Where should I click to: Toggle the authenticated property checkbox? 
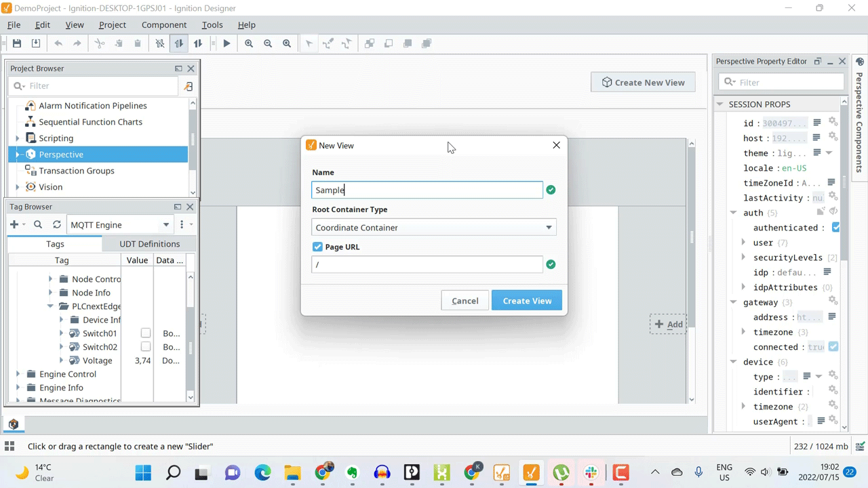pyautogui.click(x=836, y=228)
